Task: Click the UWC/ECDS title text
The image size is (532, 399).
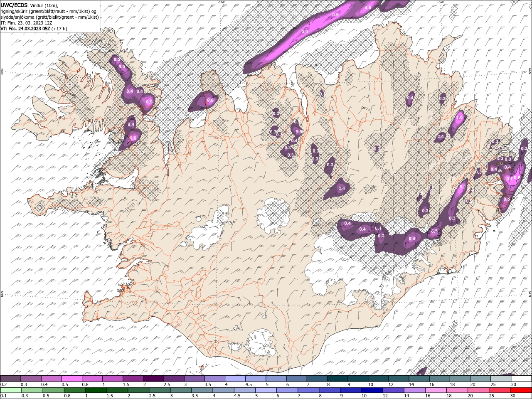Action: (14, 5)
